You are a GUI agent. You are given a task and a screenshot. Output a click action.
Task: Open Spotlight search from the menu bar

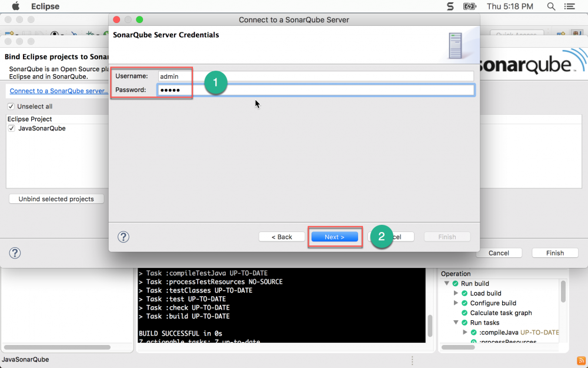click(x=551, y=6)
